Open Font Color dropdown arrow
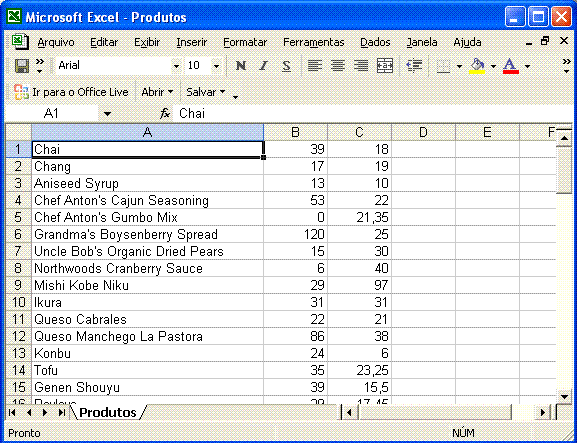 527,66
